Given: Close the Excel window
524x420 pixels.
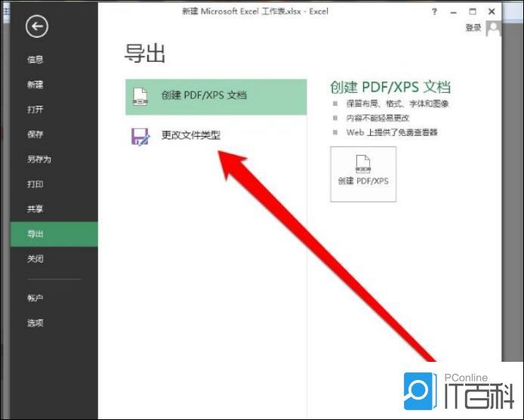Looking at the screenshot, I should coord(492,11).
